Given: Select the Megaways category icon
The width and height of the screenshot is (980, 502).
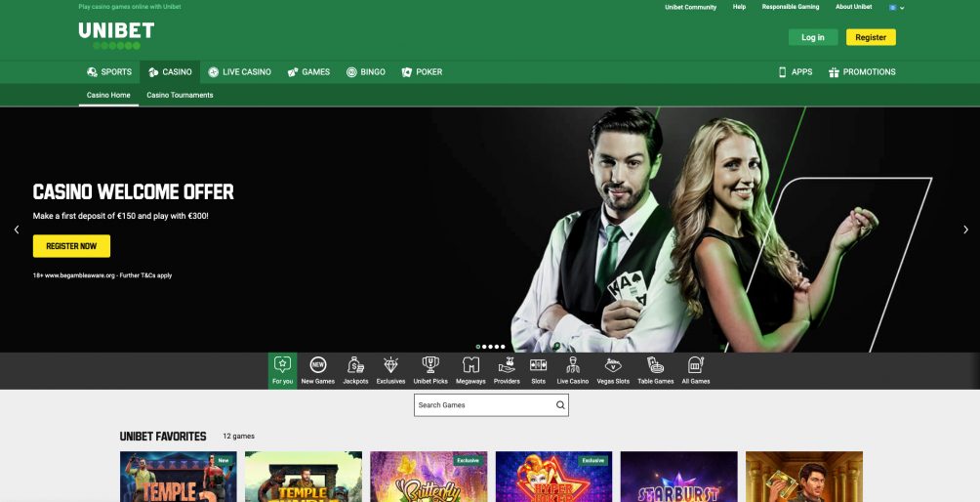Looking at the screenshot, I should 470,371.
